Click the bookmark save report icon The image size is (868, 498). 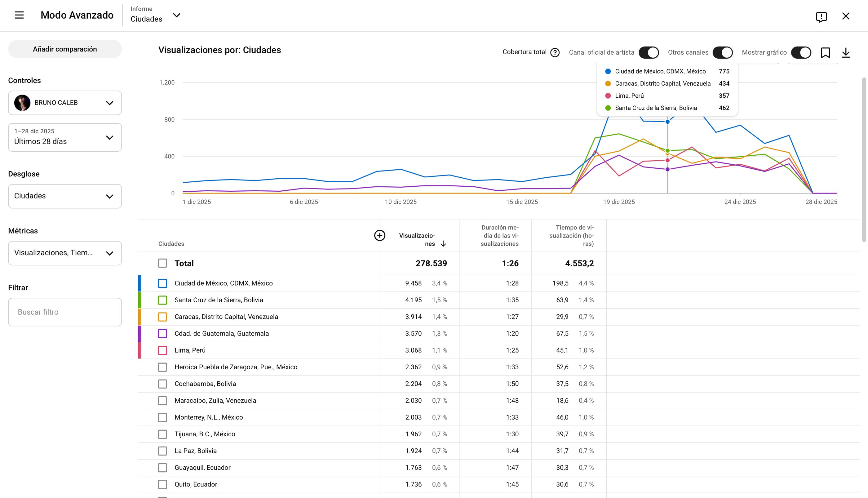[825, 53]
